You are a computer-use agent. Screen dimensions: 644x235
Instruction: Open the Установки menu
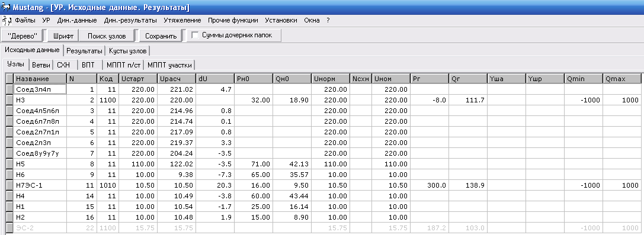(x=281, y=20)
